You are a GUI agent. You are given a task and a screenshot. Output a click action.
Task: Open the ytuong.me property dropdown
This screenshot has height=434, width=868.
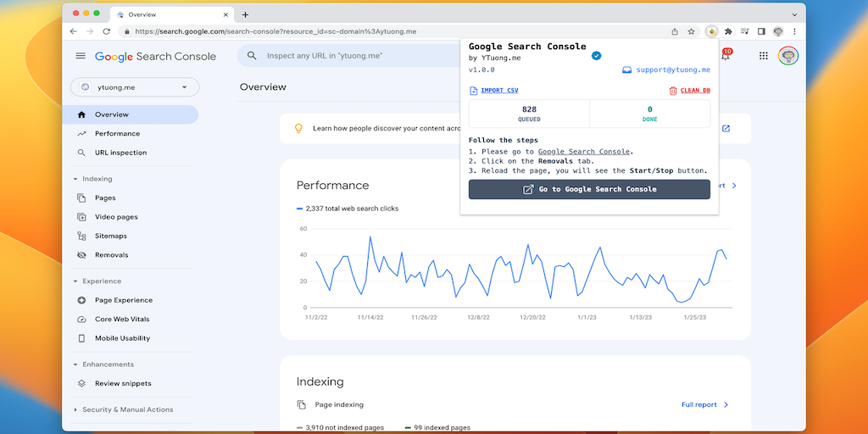click(134, 87)
